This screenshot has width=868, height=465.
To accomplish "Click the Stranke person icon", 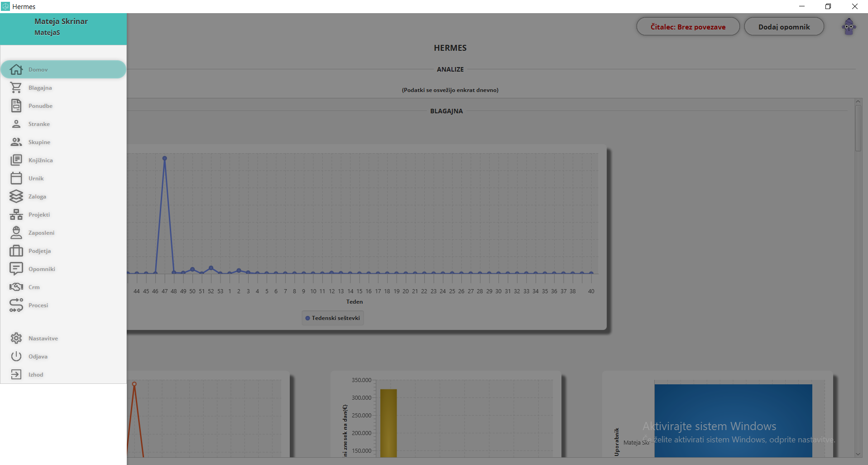I will pyautogui.click(x=16, y=124).
